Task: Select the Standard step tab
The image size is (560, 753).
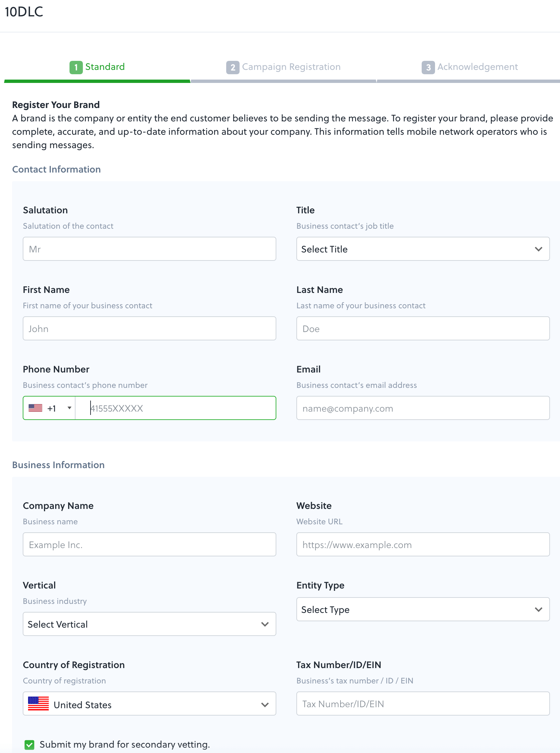Action: click(x=105, y=67)
